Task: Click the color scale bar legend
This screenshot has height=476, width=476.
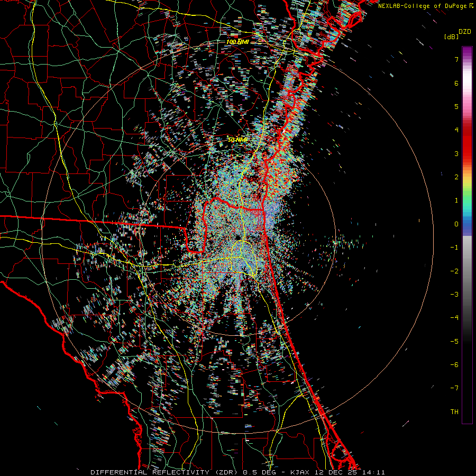Action: (467, 235)
